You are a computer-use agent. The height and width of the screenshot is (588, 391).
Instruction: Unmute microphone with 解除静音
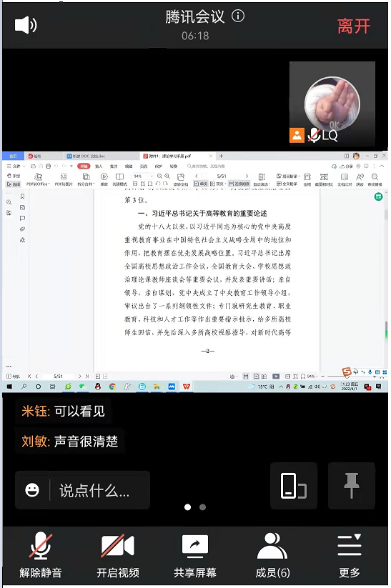41,556
